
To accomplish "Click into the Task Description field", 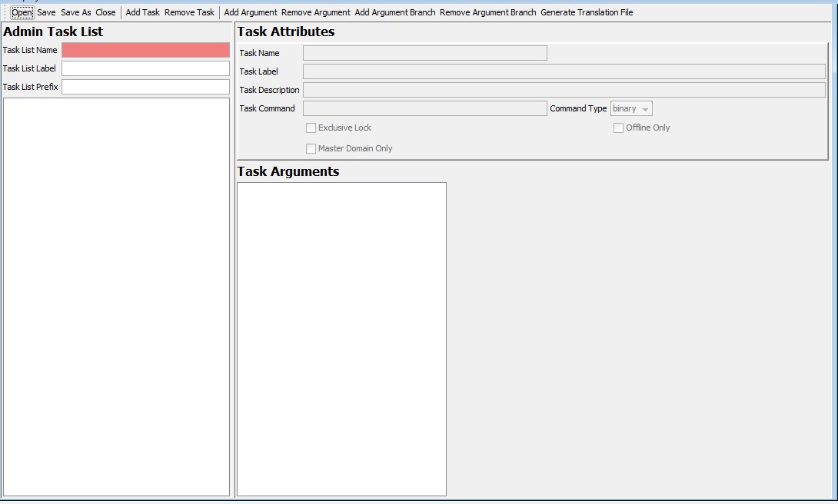I will 564,90.
